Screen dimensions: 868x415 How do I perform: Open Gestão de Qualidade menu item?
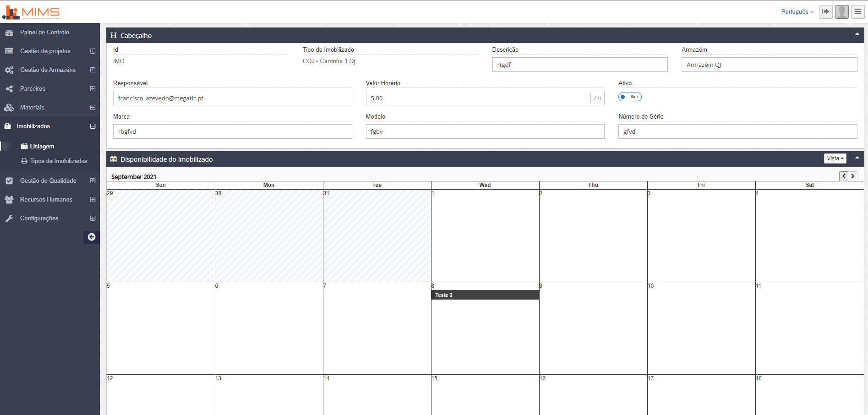click(x=50, y=181)
